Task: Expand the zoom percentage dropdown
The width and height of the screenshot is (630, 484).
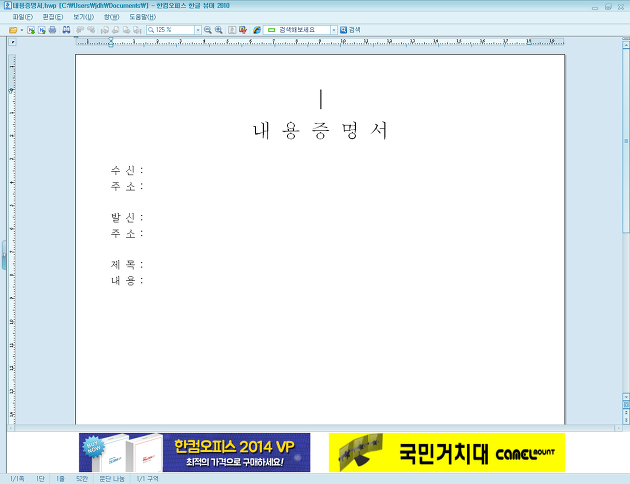Action: click(198, 30)
